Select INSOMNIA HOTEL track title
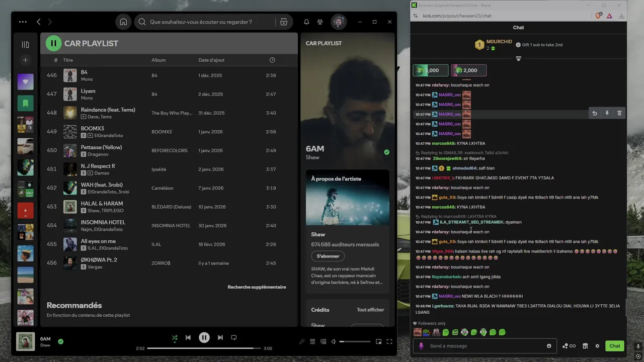This screenshot has width=644, height=362. coord(103,222)
